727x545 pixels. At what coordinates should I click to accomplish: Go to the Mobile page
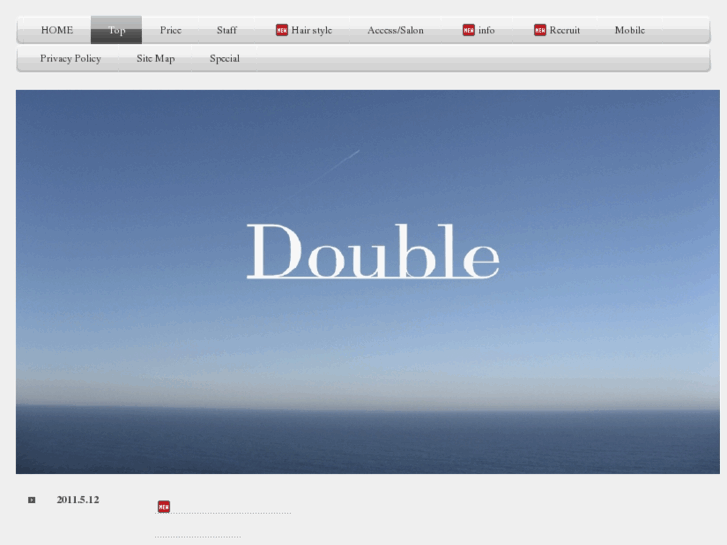[x=630, y=30]
